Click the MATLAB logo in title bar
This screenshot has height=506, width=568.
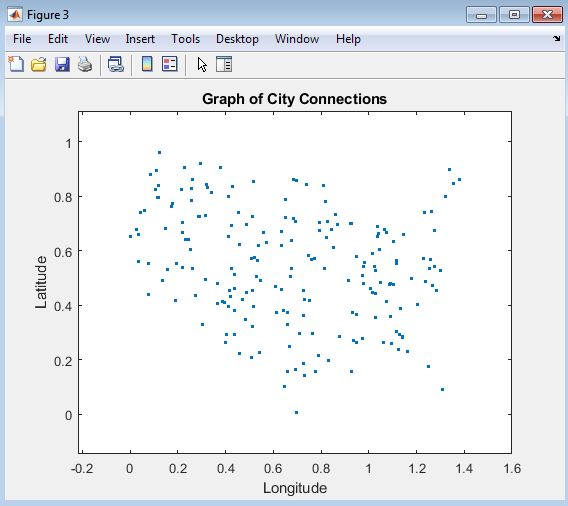coord(15,15)
